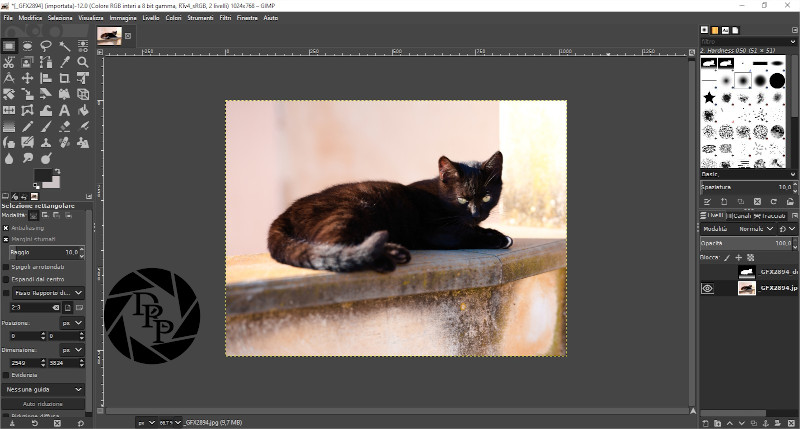
Task: Select the Smudge tool
Action: [x=27, y=159]
